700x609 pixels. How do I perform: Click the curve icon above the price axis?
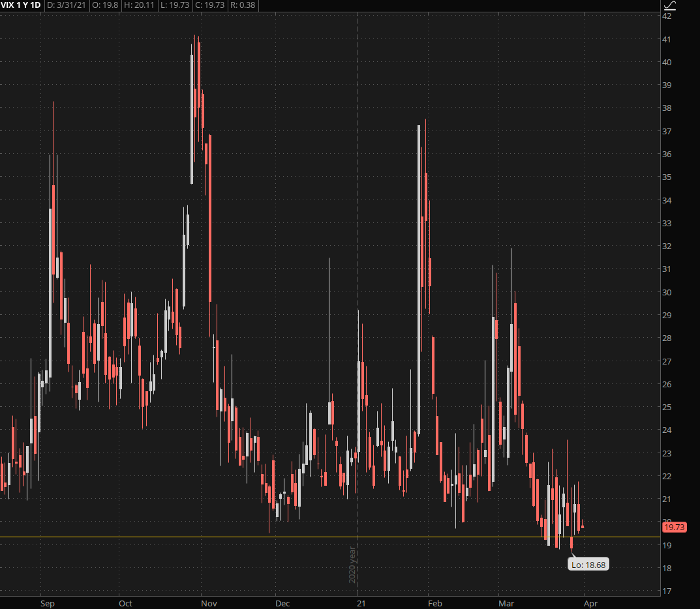click(669, 6)
